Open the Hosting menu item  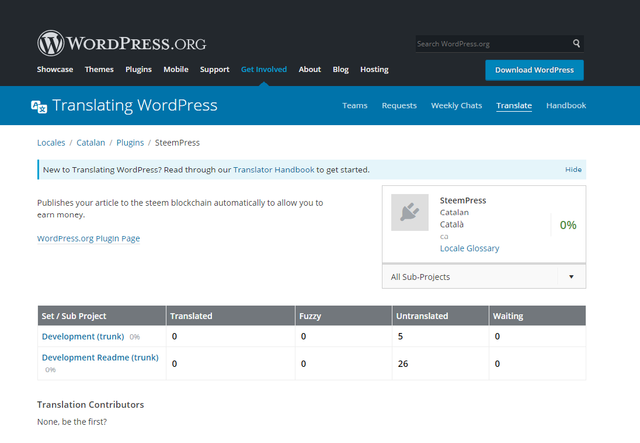[374, 69]
